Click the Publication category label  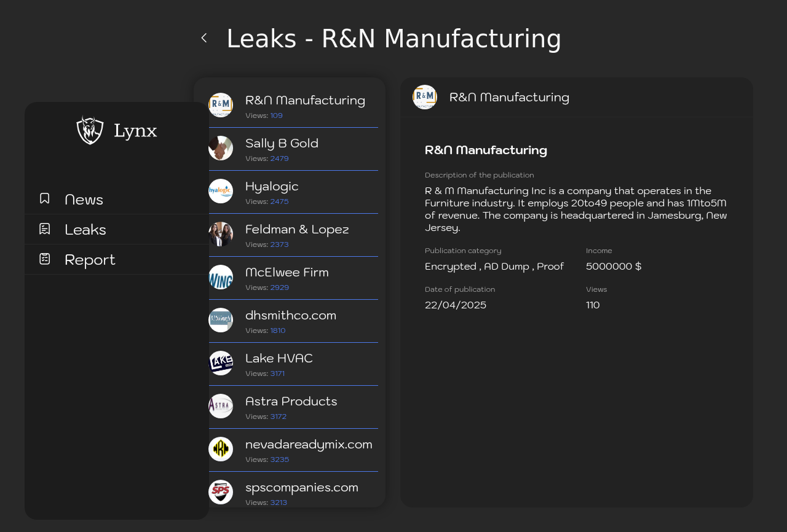[x=463, y=251]
